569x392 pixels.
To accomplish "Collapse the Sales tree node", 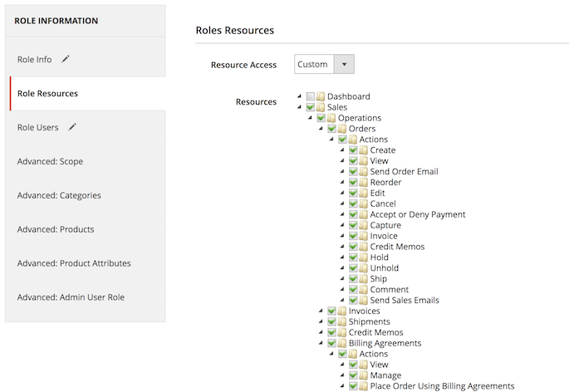I will pos(299,107).
